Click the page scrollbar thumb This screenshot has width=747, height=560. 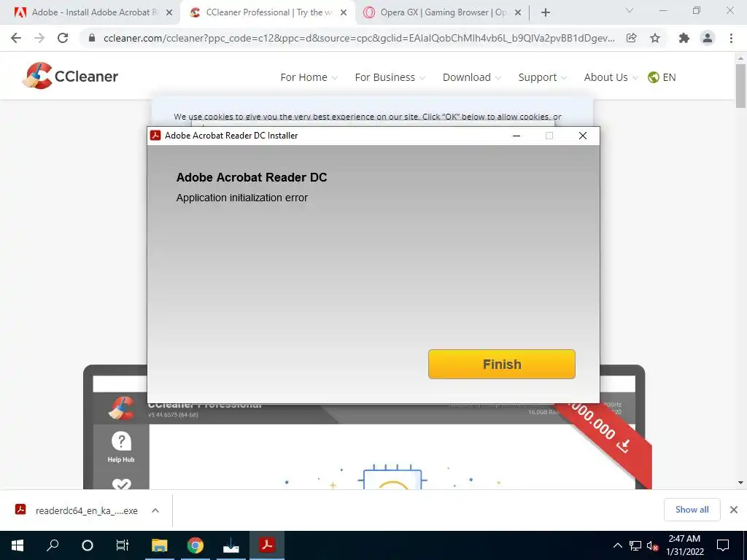[x=740, y=86]
